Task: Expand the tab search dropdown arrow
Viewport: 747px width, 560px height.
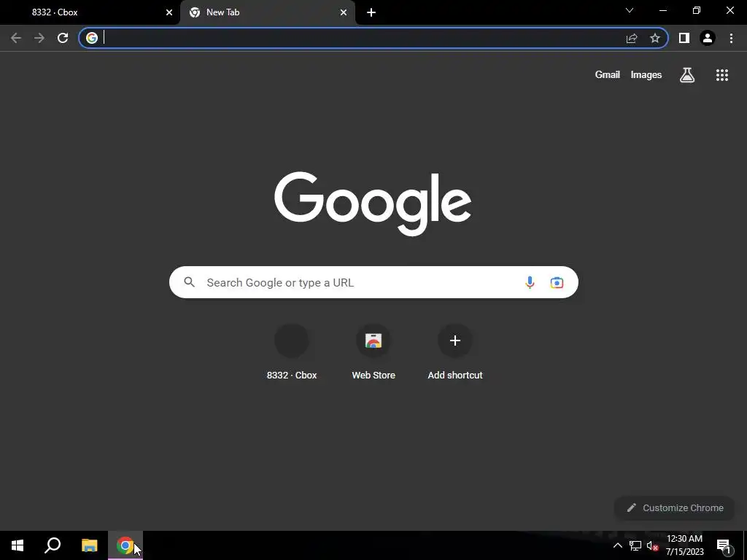Action: point(630,10)
